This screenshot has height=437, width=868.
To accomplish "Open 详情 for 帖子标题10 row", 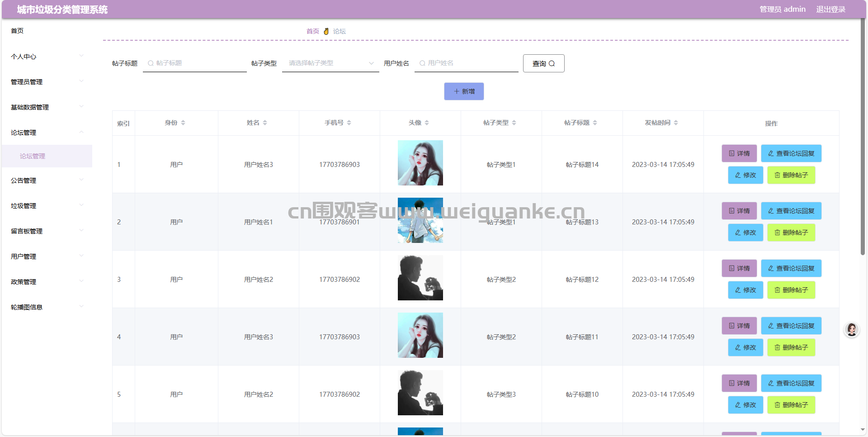I will tap(739, 383).
